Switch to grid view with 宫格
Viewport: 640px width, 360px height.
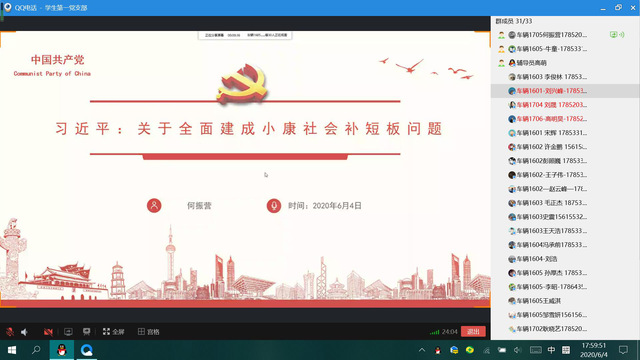[149, 332]
